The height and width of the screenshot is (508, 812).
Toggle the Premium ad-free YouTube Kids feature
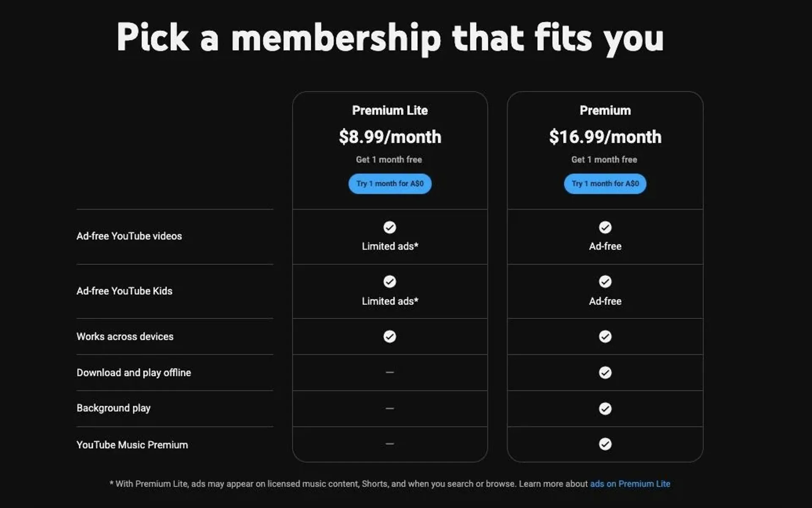[x=605, y=282]
